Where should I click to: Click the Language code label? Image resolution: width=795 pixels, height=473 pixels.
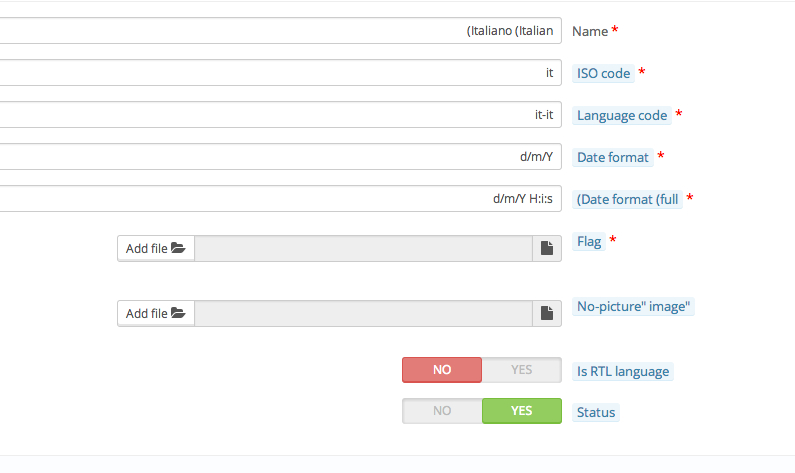click(621, 115)
